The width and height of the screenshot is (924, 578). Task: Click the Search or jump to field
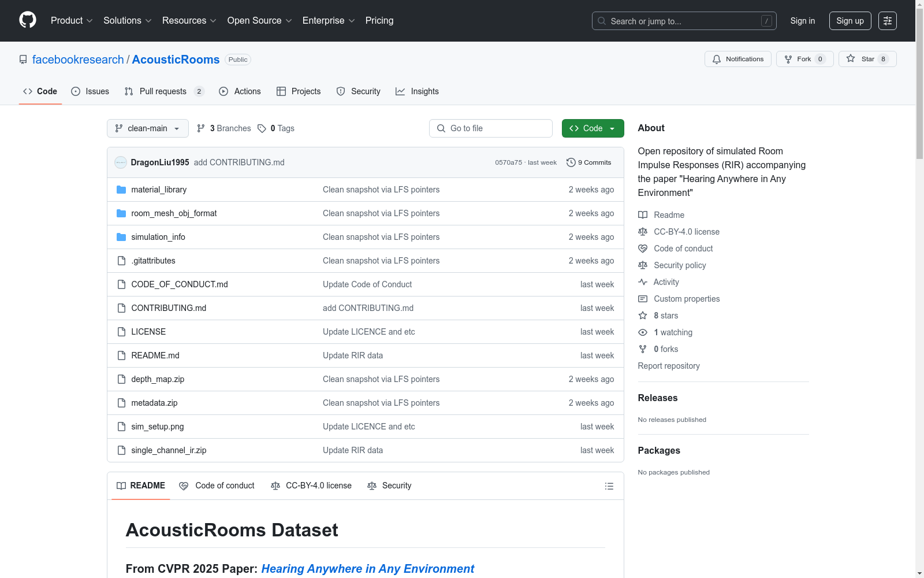684,21
